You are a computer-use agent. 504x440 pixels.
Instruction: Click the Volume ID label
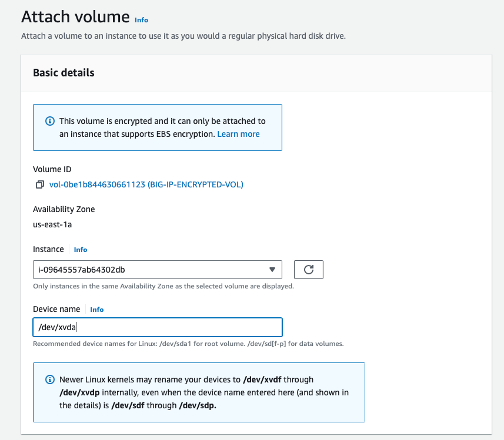tap(52, 169)
